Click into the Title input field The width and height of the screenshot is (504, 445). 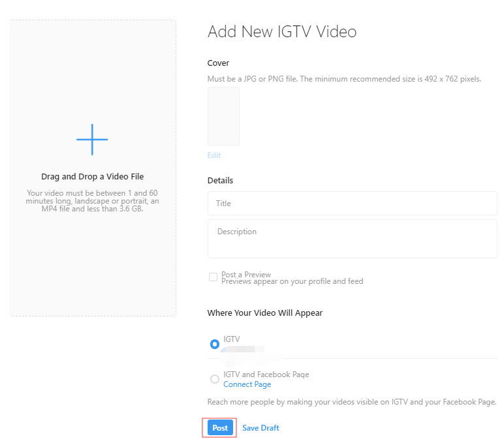tap(353, 204)
